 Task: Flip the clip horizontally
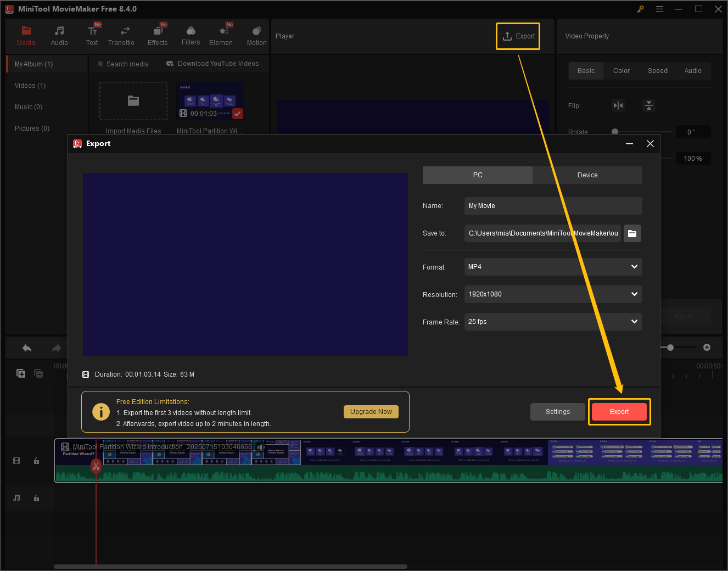(618, 105)
